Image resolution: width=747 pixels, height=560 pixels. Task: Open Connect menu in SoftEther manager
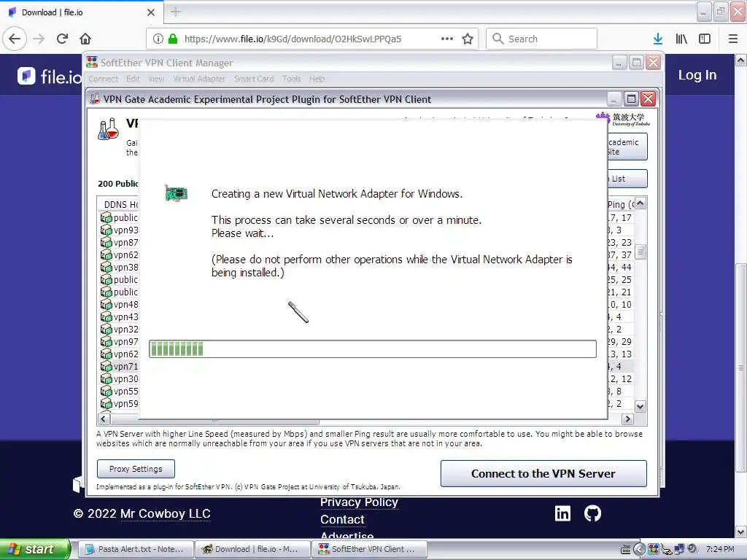point(103,79)
